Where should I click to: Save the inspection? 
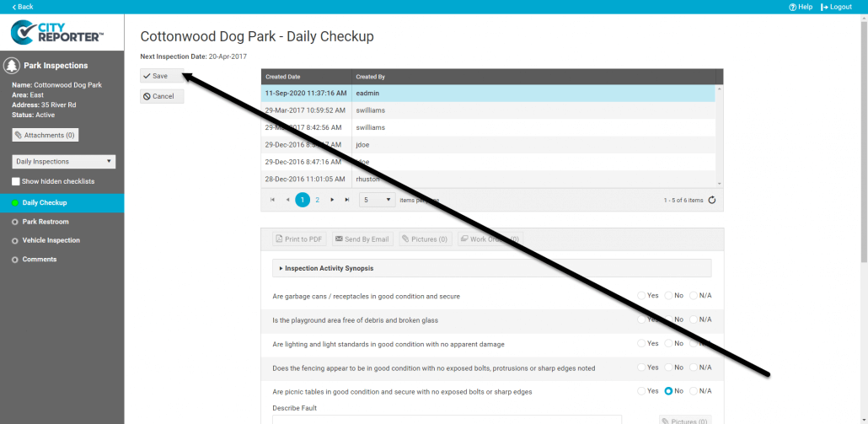point(161,76)
